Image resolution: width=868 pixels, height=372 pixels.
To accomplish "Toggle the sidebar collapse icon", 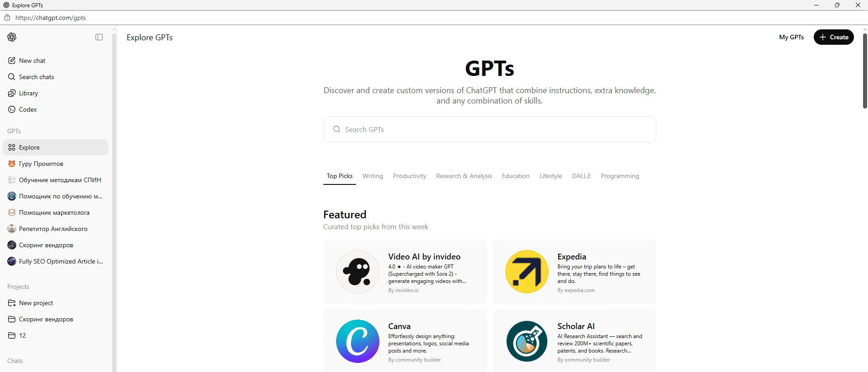I will click(99, 37).
